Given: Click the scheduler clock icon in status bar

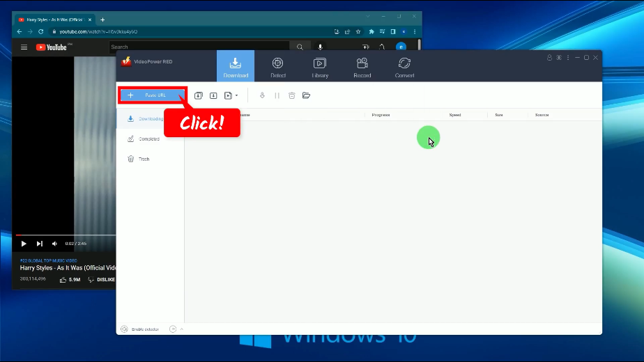Looking at the screenshot, I should (x=173, y=329).
